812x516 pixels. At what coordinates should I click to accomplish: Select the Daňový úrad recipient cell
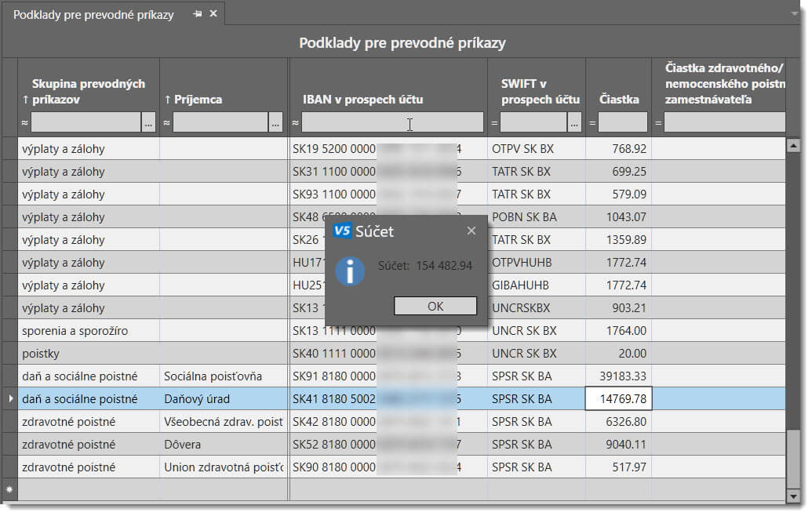pyautogui.click(x=224, y=399)
